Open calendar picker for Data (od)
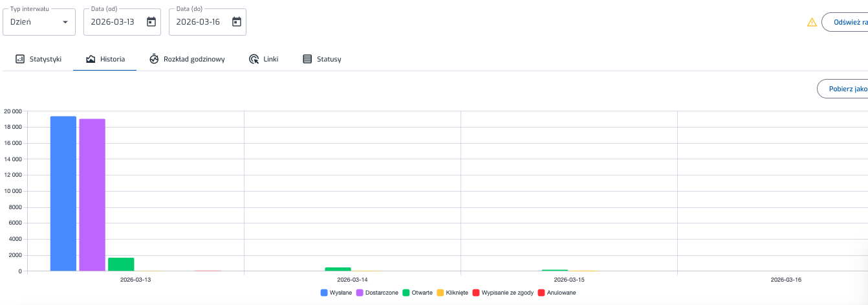 (x=151, y=22)
